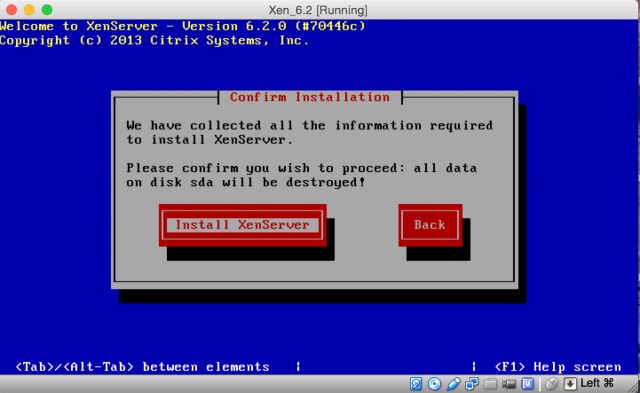Click the Left ⌘ host key label
Screen dimensions: 640x393
click(597, 383)
